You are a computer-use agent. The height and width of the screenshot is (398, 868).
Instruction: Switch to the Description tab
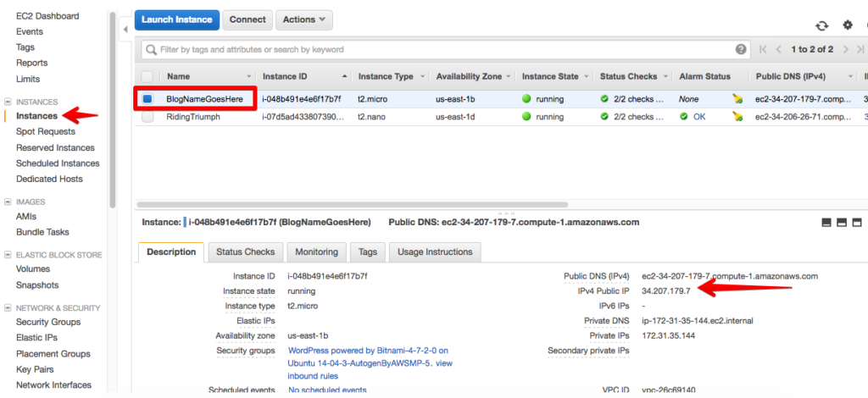coord(171,252)
